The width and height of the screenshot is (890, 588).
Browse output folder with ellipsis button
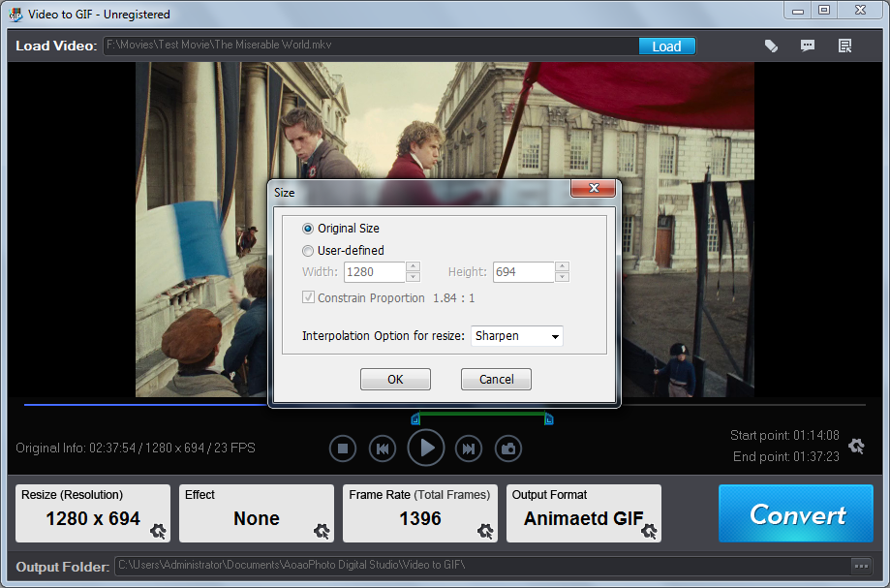pyautogui.click(x=861, y=566)
